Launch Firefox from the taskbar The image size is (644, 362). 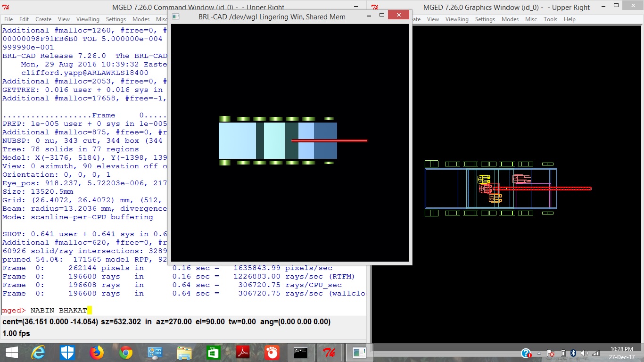(x=97, y=352)
